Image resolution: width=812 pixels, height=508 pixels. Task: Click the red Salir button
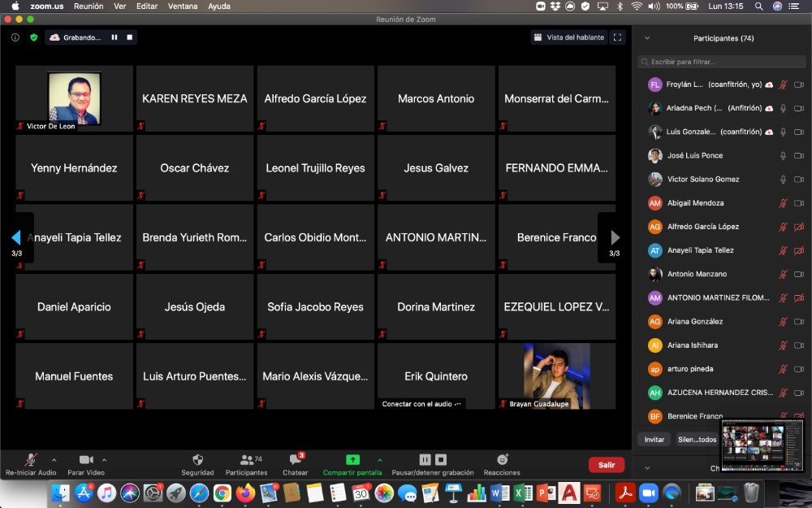[x=606, y=465]
